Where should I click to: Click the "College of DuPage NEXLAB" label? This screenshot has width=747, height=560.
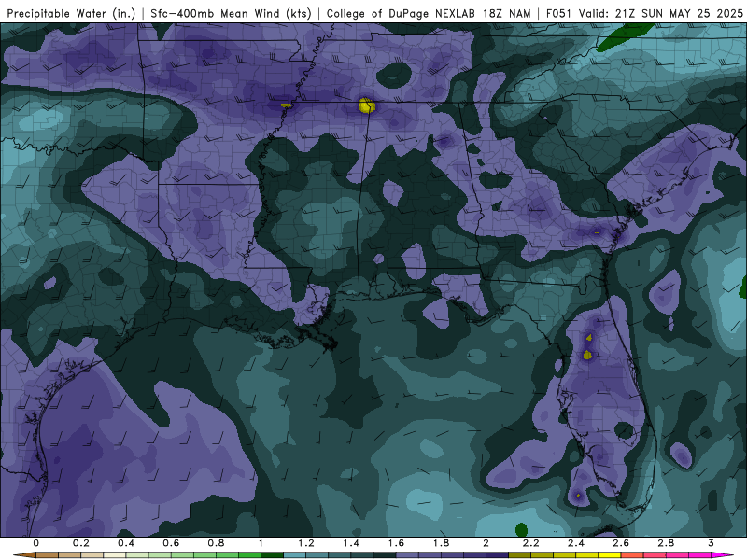point(402,14)
